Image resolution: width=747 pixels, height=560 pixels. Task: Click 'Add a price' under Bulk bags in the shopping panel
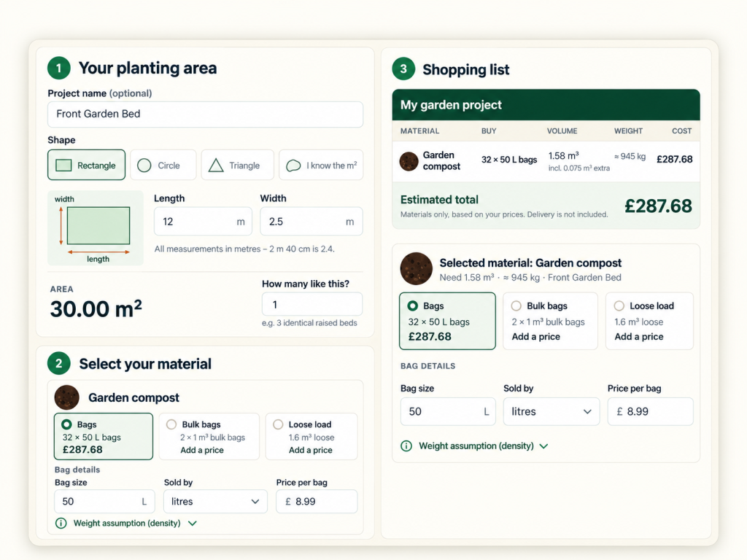[x=536, y=337]
